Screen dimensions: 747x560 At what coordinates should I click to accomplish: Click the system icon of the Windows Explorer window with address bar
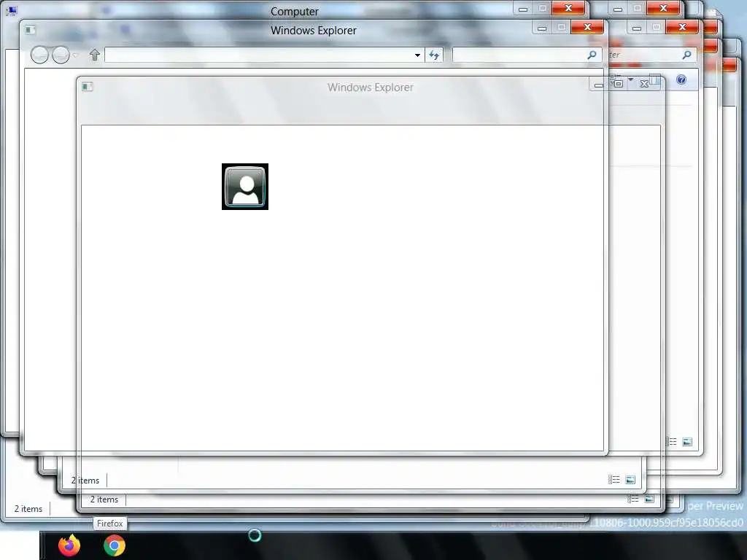[x=31, y=30]
